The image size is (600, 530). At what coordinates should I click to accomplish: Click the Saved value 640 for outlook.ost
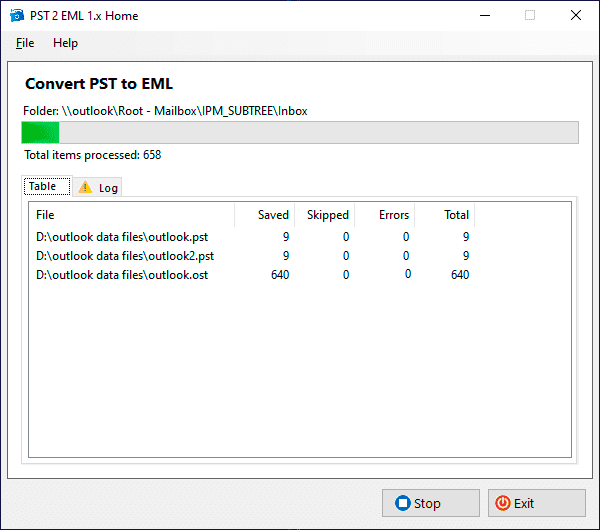[x=280, y=275]
